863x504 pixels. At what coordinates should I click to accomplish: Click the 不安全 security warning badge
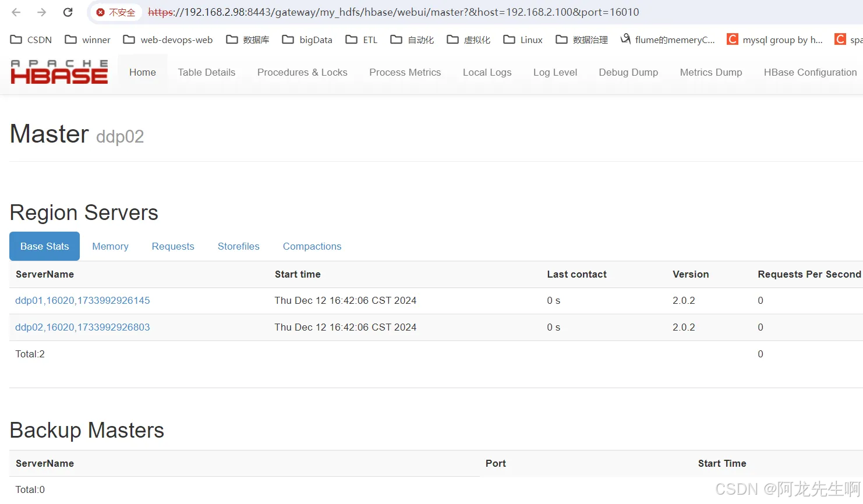coord(115,12)
